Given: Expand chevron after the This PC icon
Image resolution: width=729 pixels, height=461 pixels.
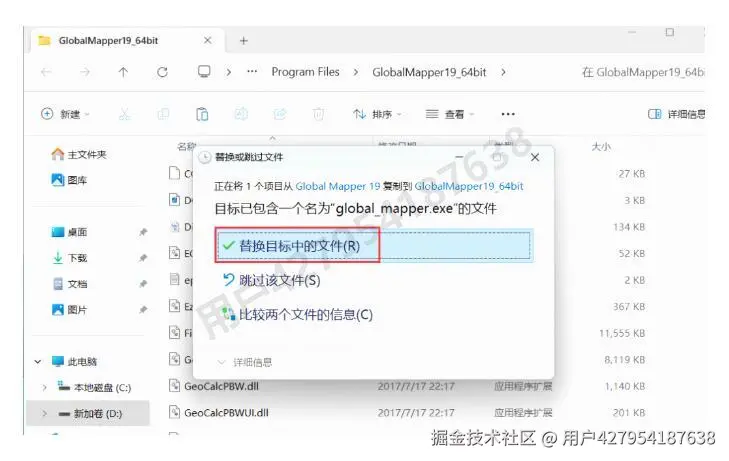Looking at the screenshot, I should click(228, 72).
